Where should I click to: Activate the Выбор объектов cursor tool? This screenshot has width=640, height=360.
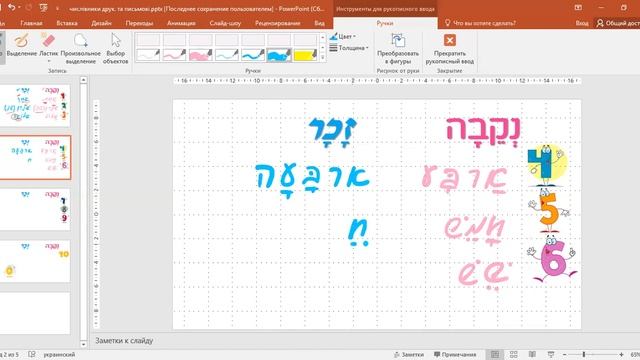[x=116, y=48]
